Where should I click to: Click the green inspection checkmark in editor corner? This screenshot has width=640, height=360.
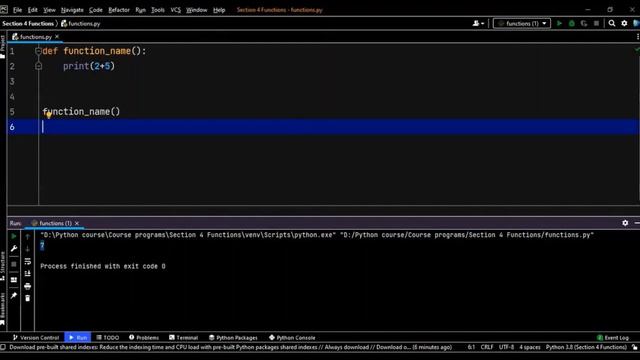pyautogui.click(x=637, y=49)
